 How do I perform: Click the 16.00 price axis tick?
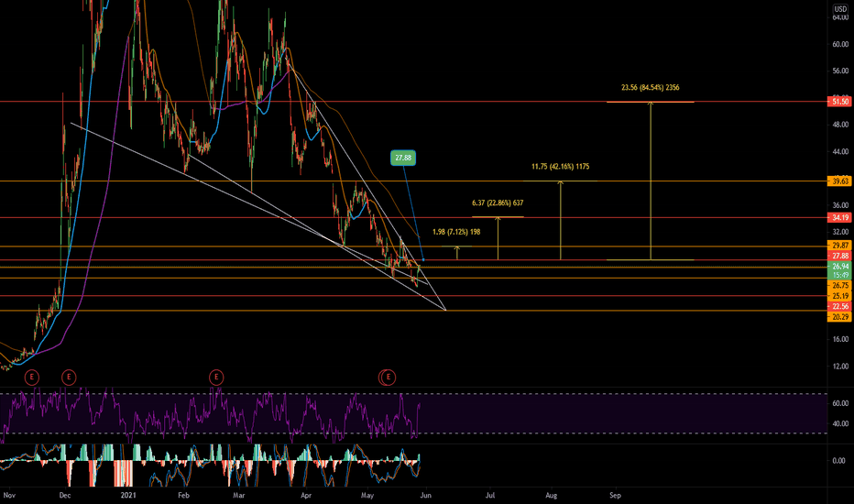click(x=840, y=339)
